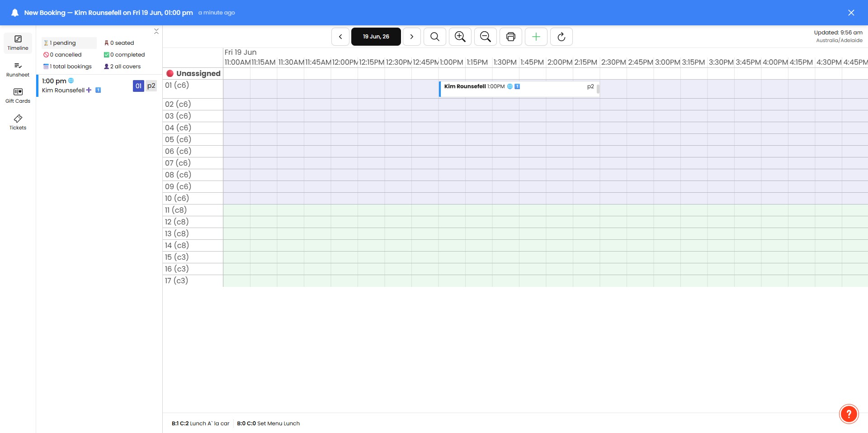Click the Updated 9:56 am timestamp
Viewport: 868px width, 433px height.
point(838,33)
